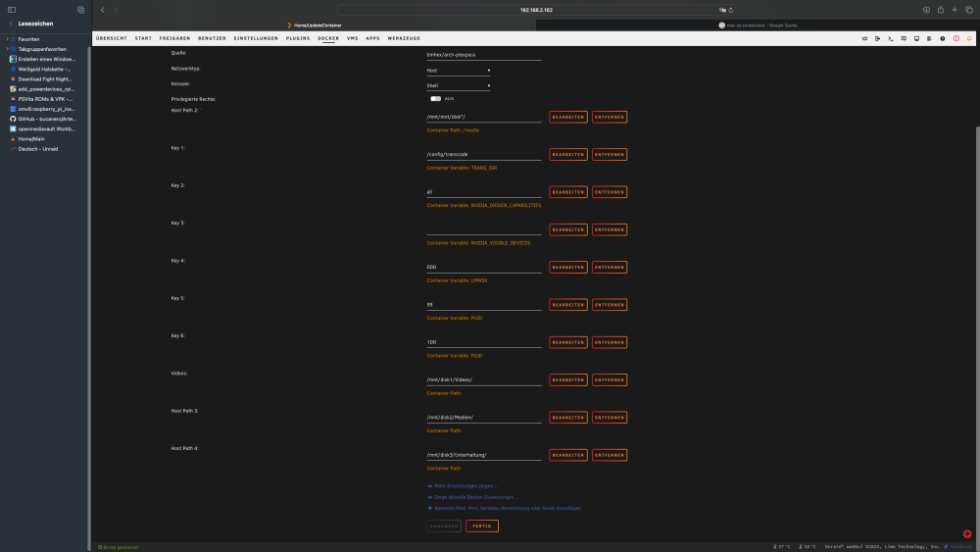Click the red back-to-top arrow icon
The width and height of the screenshot is (980, 552).
tap(967, 534)
